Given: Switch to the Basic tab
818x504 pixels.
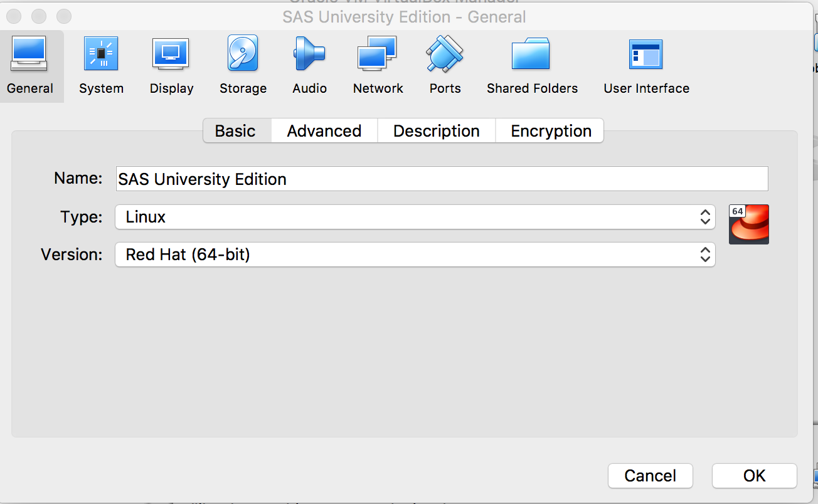Looking at the screenshot, I should pos(235,131).
